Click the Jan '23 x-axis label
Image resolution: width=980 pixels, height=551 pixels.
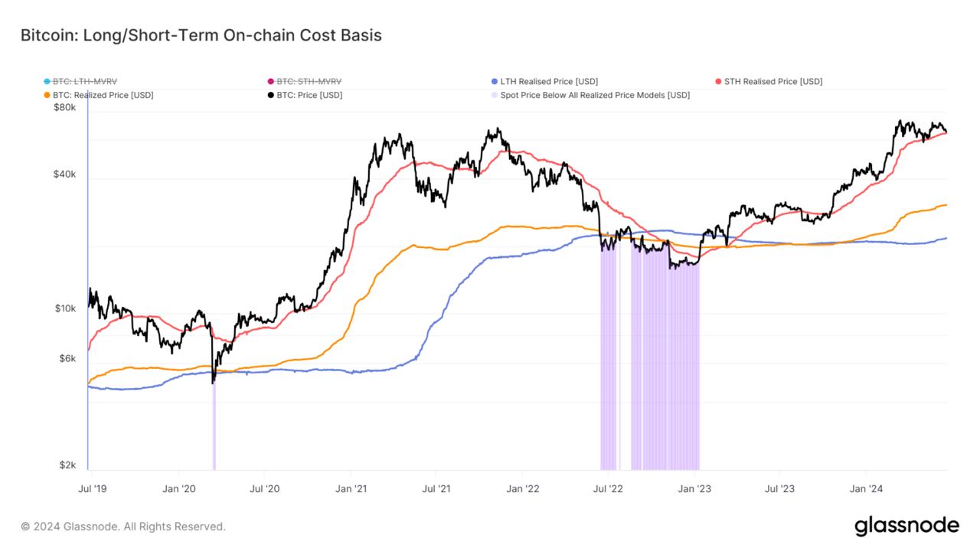694,487
